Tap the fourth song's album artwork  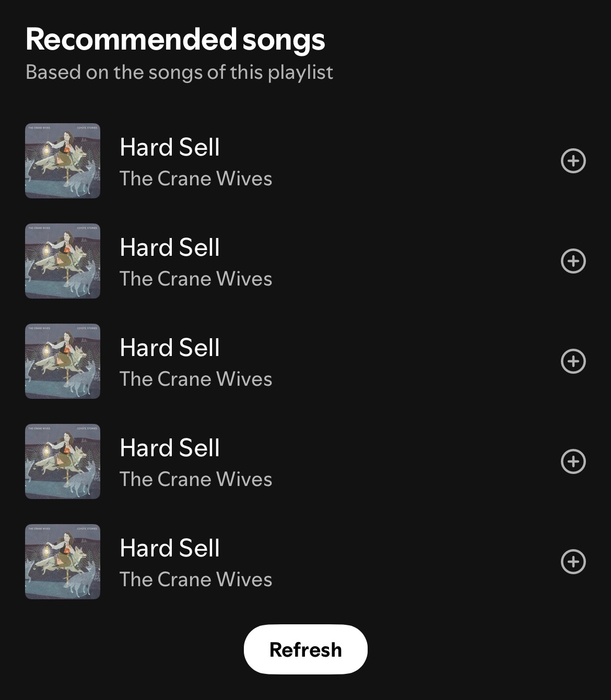(63, 461)
